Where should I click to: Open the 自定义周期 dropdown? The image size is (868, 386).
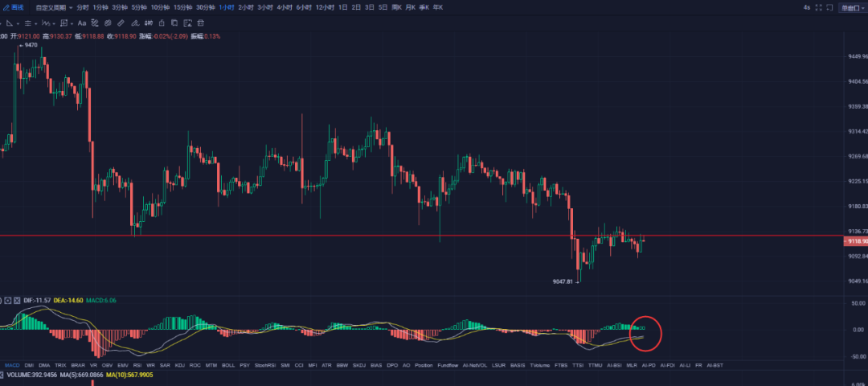[53, 7]
